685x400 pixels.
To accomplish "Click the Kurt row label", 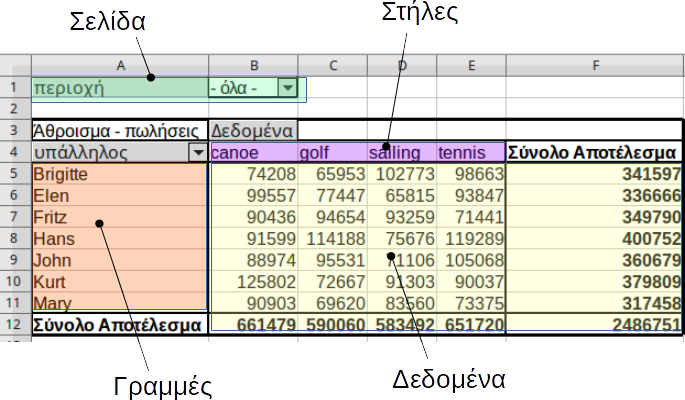I will (x=120, y=282).
